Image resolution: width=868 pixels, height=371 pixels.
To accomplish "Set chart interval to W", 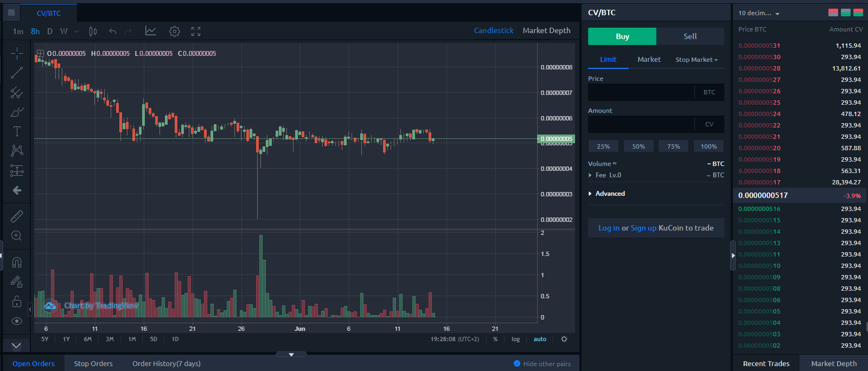I will [x=64, y=31].
